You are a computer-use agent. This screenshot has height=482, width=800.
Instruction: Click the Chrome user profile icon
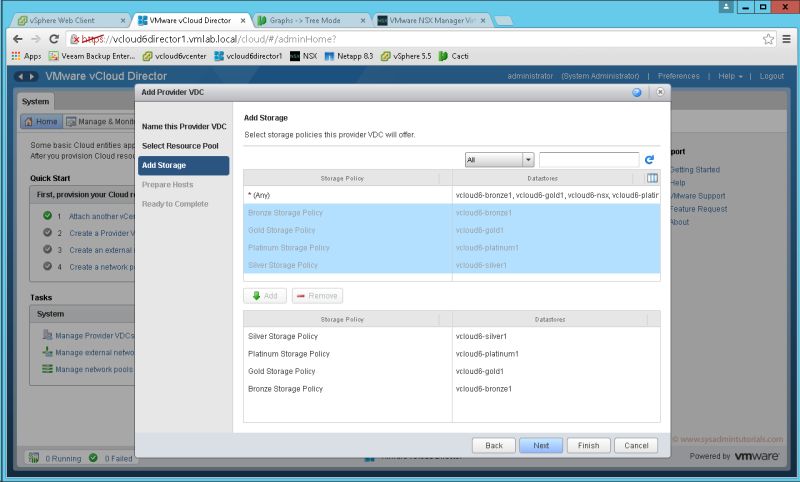[x=726, y=7]
